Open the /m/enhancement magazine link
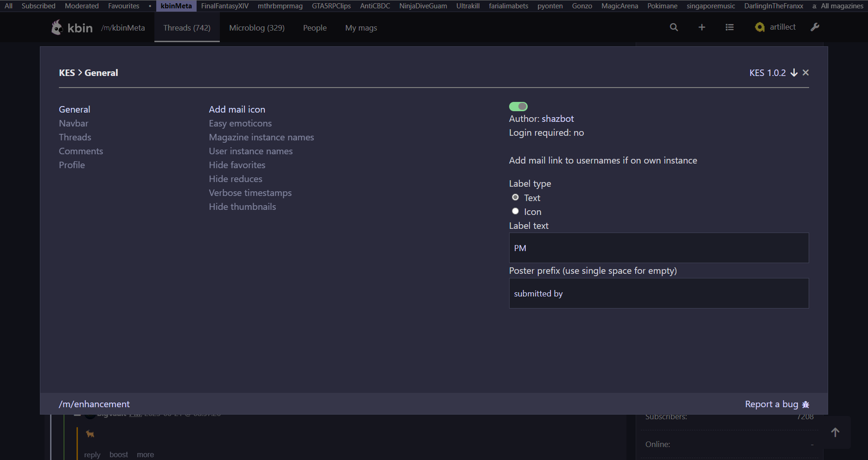This screenshot has height=460, width=868. [94, 404]
